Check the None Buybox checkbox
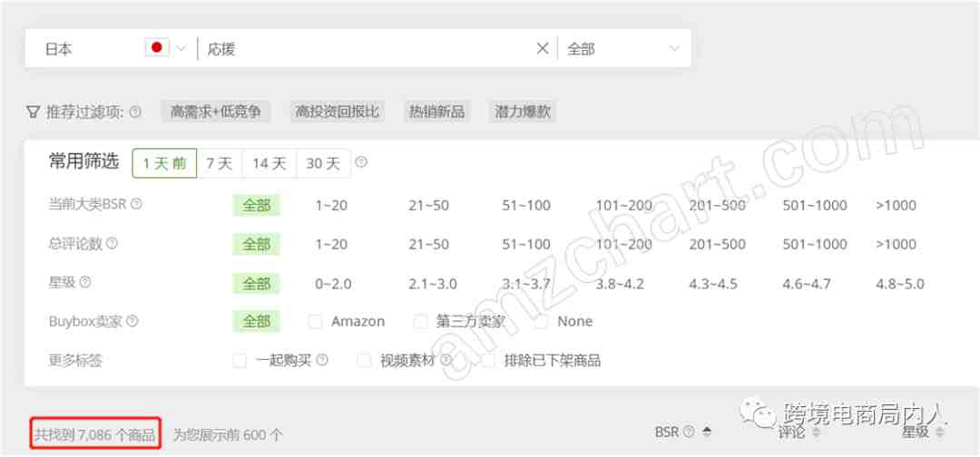Viewport: 980px width, 457px height. click(542, 322)
